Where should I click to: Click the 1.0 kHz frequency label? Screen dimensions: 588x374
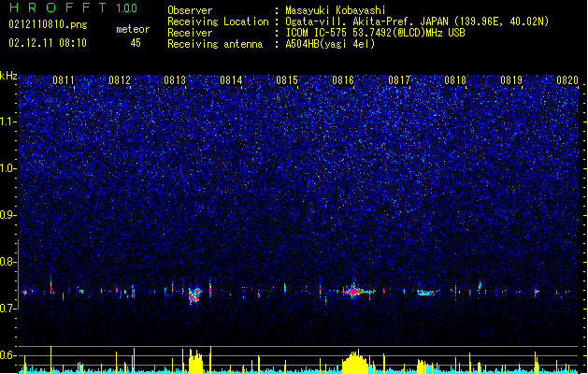pos(8,168)
